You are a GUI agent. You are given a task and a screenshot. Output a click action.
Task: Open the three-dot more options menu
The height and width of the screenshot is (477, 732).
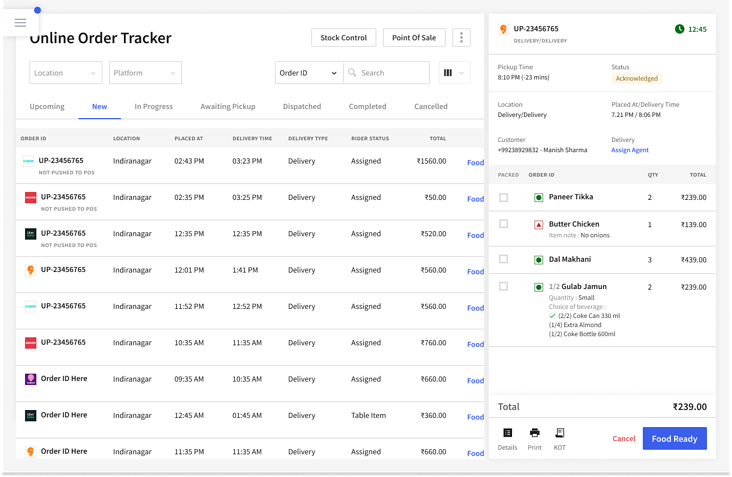point(461,37)
